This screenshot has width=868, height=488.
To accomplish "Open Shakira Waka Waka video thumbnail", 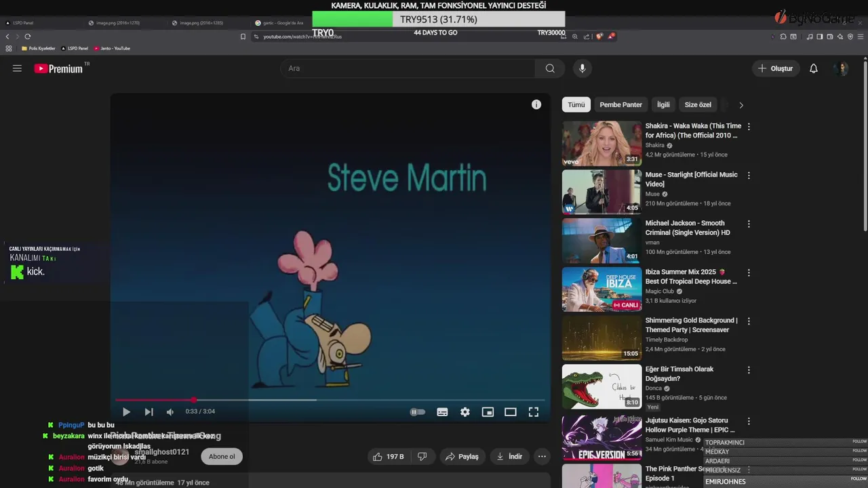I will click(601, 143).
